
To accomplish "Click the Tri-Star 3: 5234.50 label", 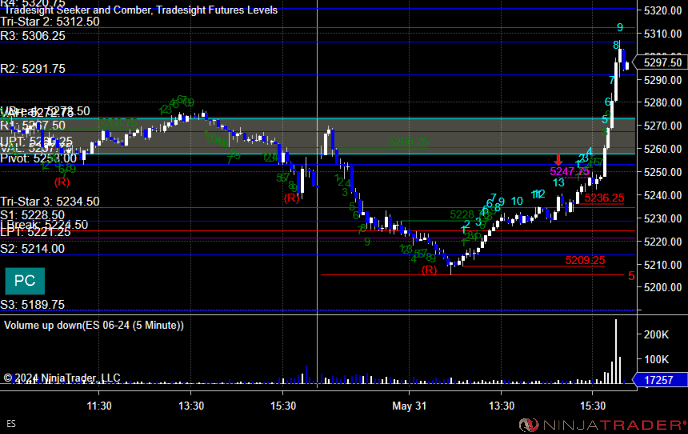I will (50, 202).
